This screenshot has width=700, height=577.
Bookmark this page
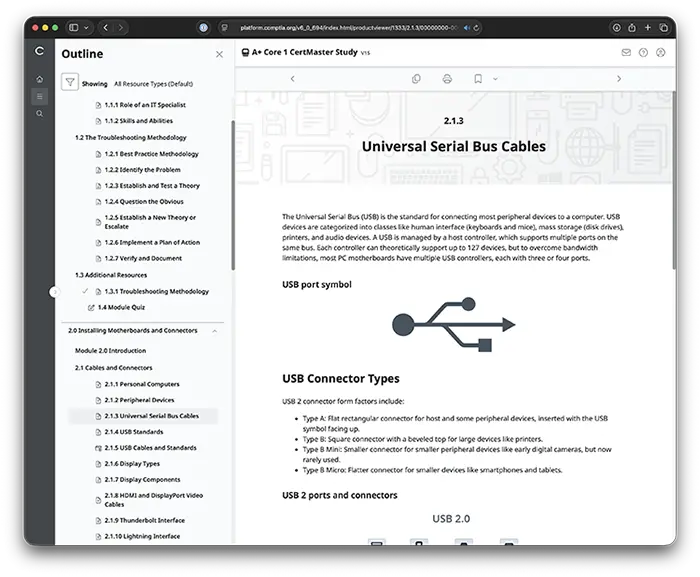[x=478, y=78]
